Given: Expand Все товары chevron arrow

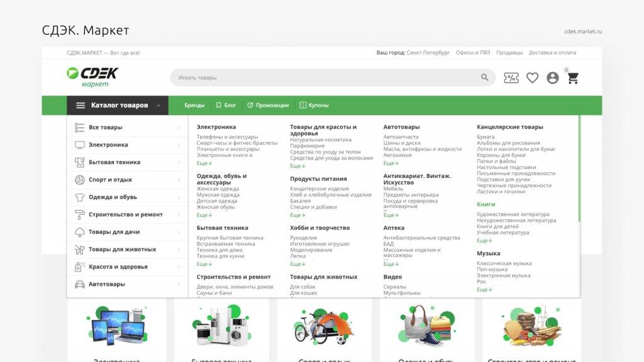Looking at the screenshot, I should (179, 128).
